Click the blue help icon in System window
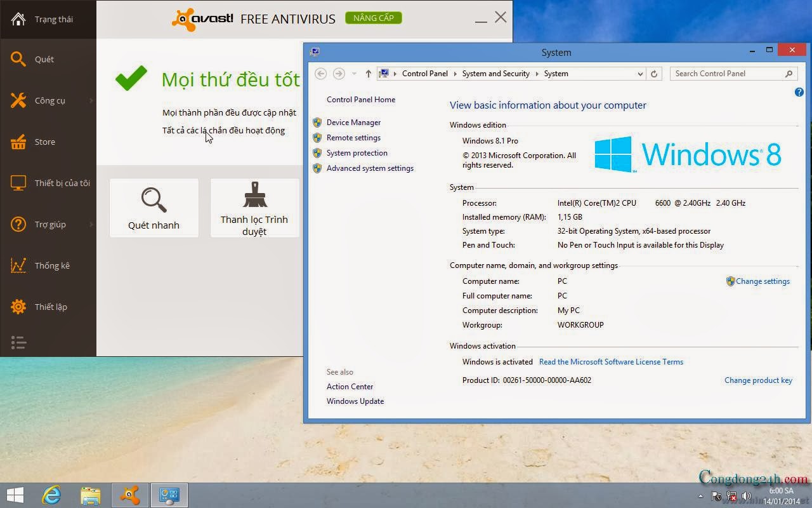Viewport: 812px width, 508px height. point(799,92)
